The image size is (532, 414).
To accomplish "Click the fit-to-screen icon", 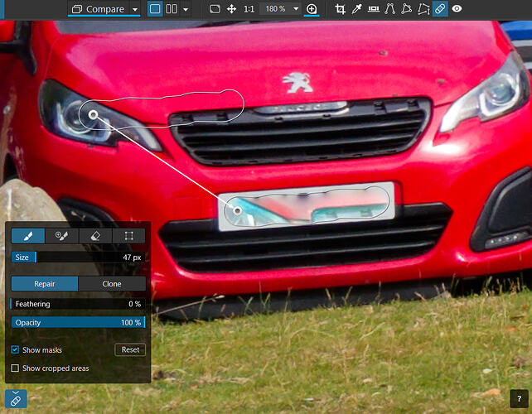I will pos(215,9).
